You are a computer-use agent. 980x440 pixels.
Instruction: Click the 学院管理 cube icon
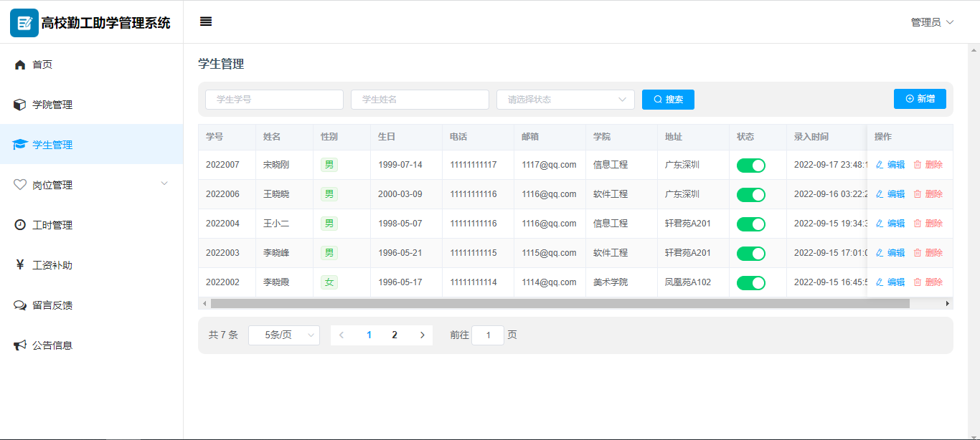tap(20, 105)
